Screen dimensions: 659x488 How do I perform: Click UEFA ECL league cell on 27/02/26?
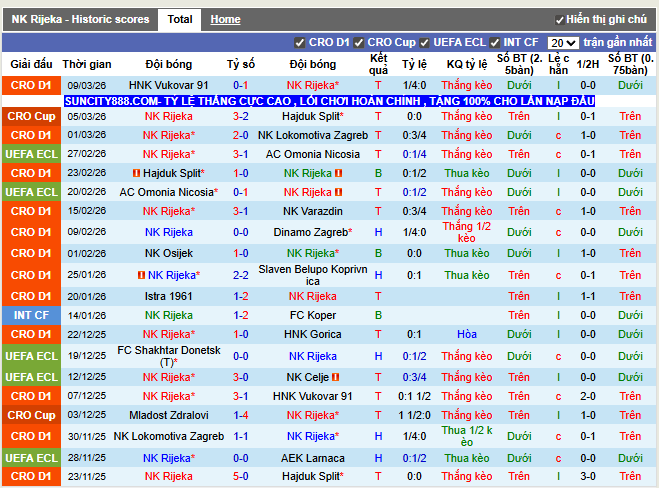32,154
